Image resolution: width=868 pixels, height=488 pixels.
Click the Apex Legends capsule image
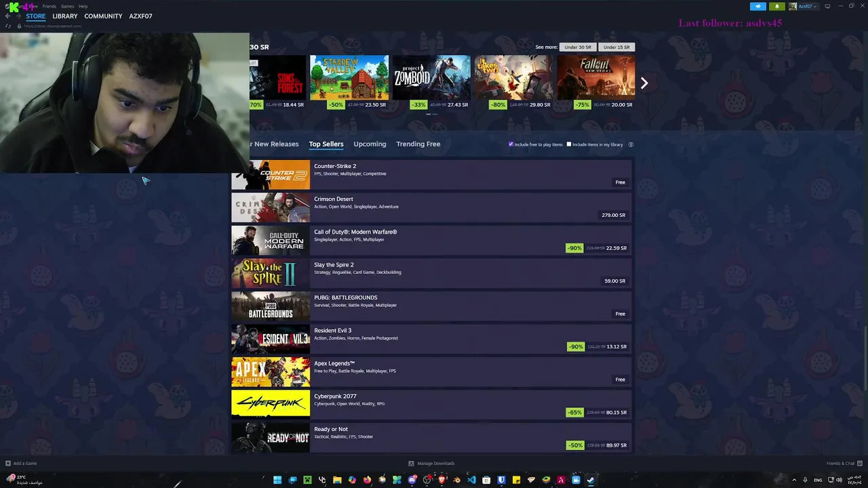pos(271,372)
